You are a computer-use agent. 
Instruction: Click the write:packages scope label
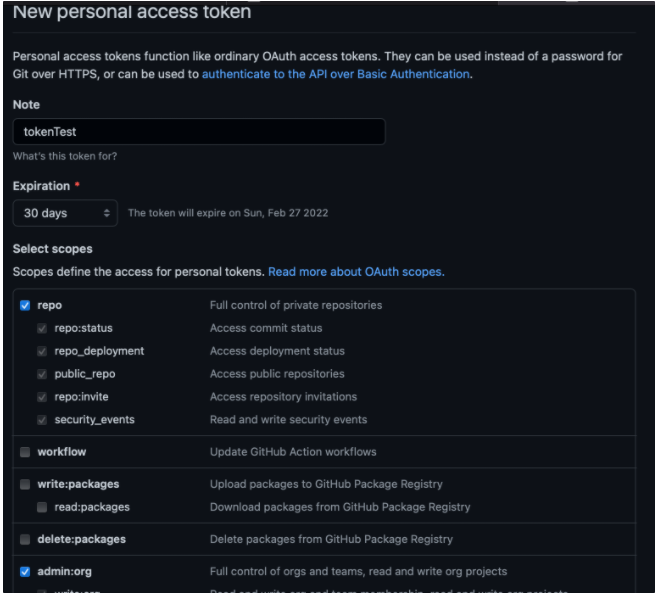point(78,484)
